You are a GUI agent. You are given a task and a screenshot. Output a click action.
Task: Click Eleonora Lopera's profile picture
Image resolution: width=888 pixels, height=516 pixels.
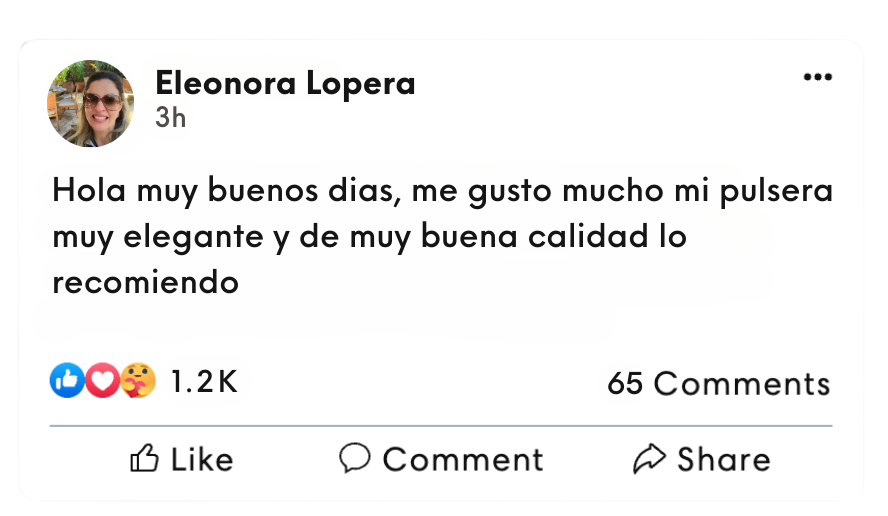(91, 104)
